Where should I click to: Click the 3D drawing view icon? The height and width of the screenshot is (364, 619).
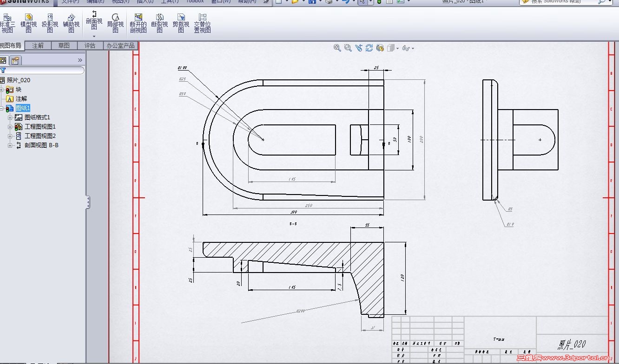(380, 48)
